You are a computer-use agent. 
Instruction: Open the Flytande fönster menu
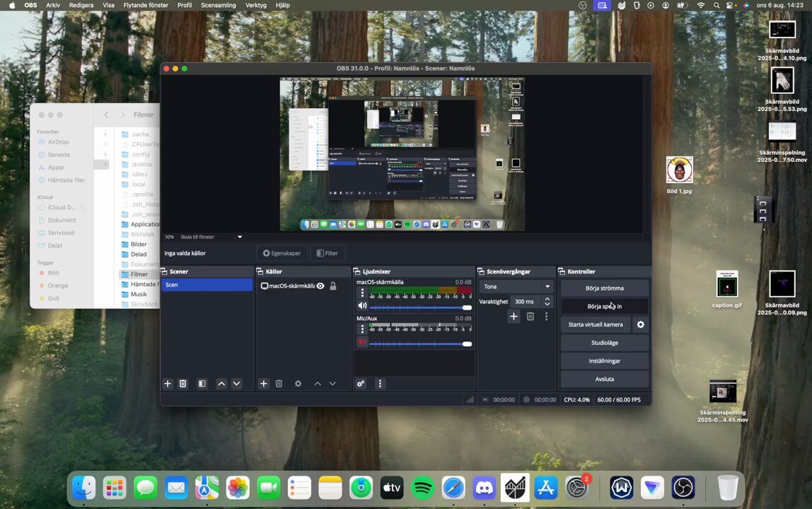click(x=146, y=5)
